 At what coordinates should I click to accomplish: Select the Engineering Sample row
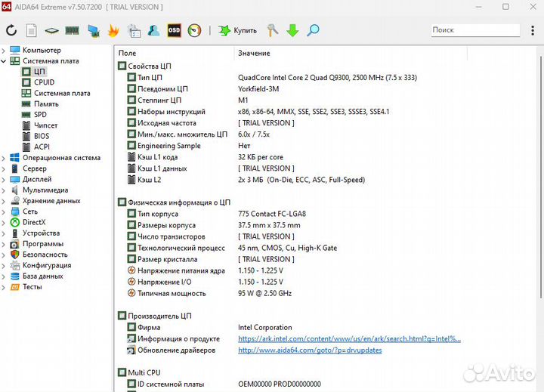click(x=188, y=146)
